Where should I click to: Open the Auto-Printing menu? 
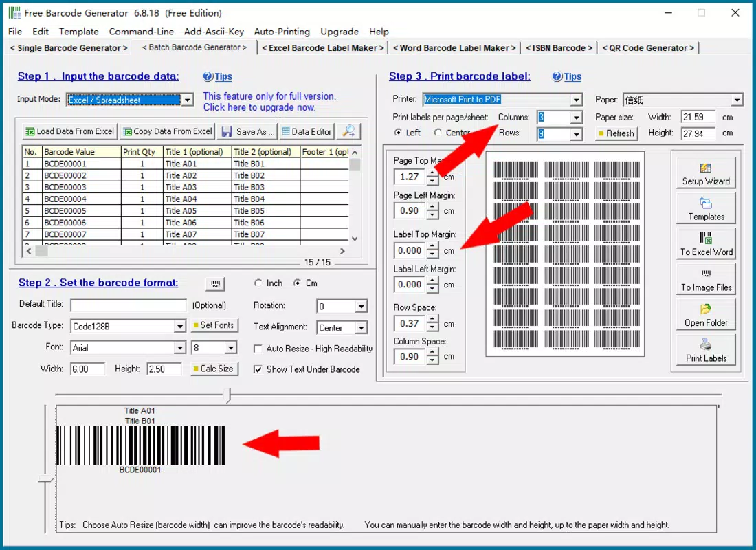click(282, 32)
